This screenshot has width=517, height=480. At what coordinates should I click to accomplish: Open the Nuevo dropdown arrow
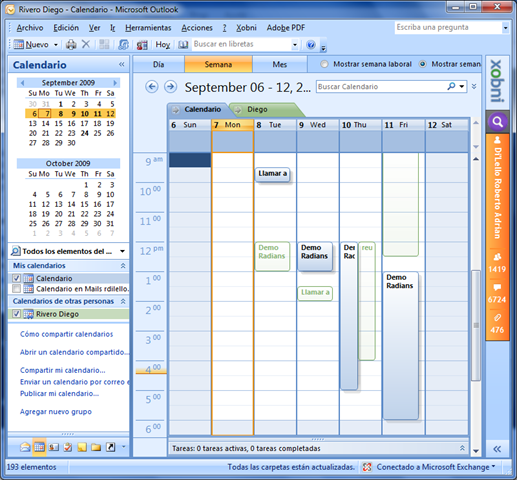[56, 45]
